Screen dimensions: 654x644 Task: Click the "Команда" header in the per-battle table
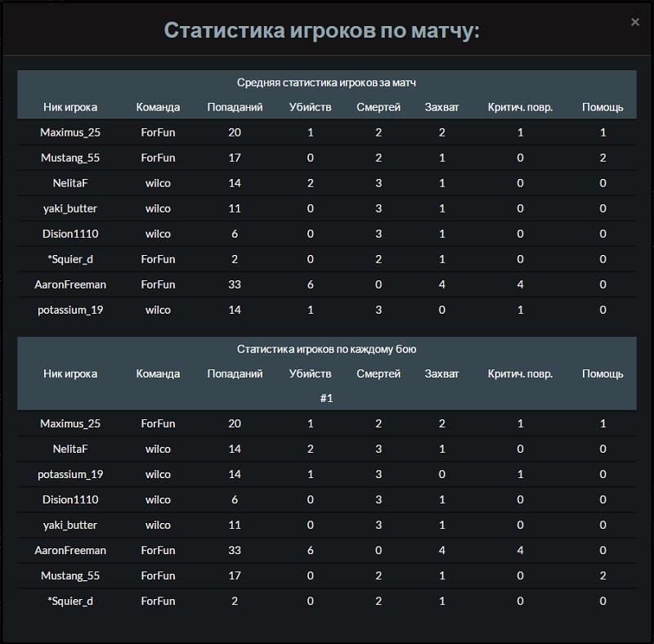pos(158,373)
